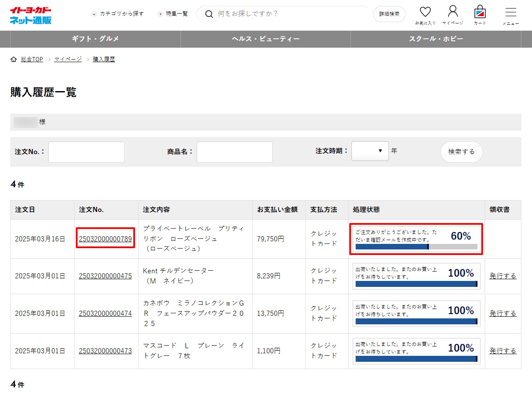Focus the 注文No. search field
This screenshot has height=395, width=532.
86,152
